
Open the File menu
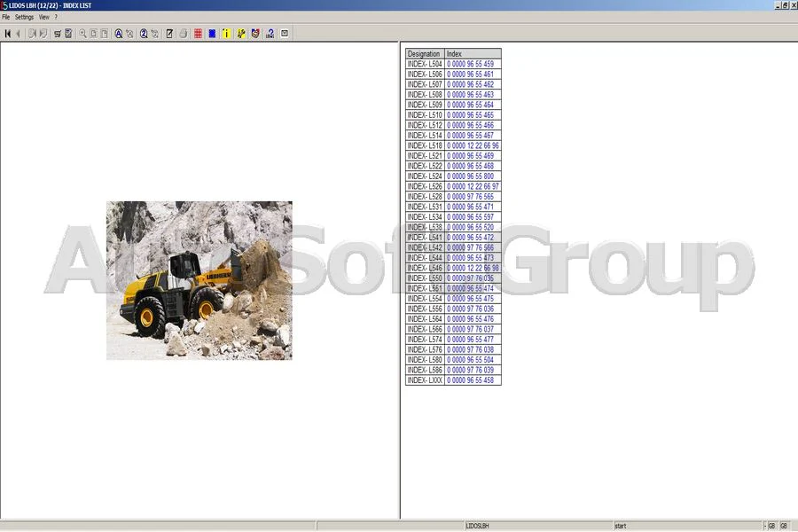7,16
